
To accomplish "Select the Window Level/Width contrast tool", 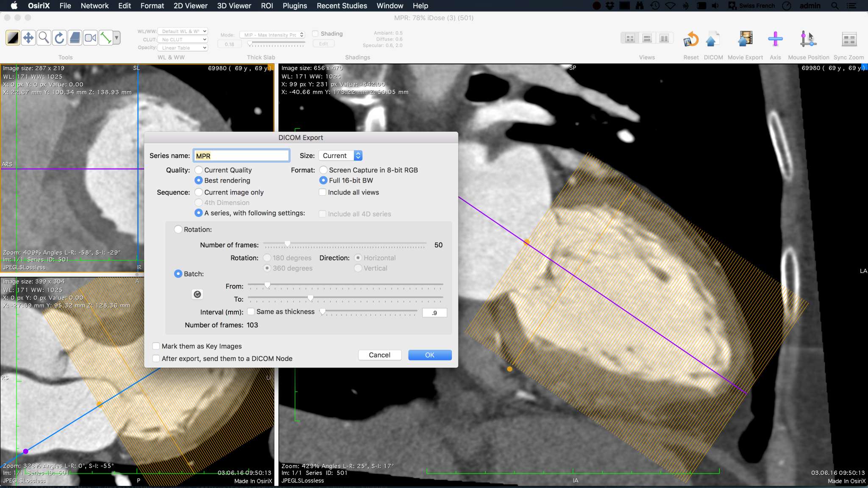I will 13,38.
